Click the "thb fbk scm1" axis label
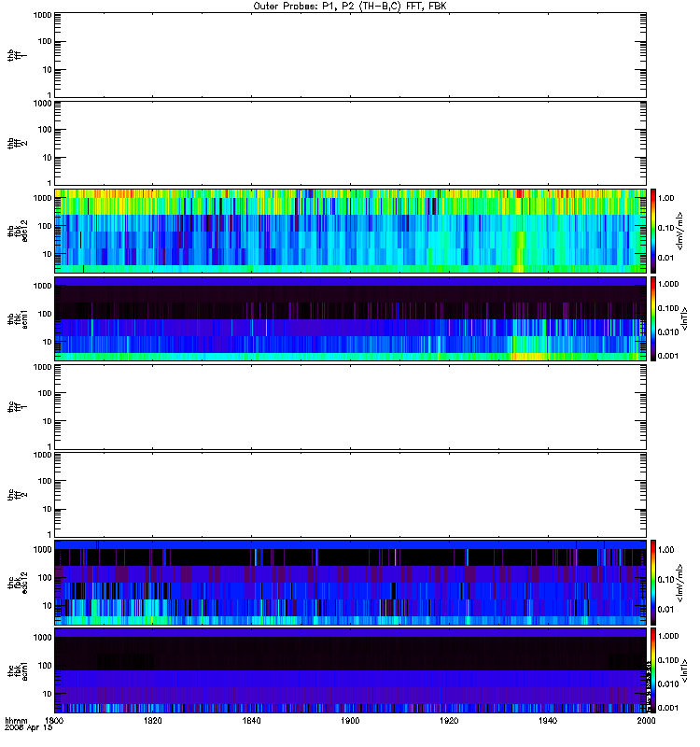700x747 pixels. (x=17, y=318)
